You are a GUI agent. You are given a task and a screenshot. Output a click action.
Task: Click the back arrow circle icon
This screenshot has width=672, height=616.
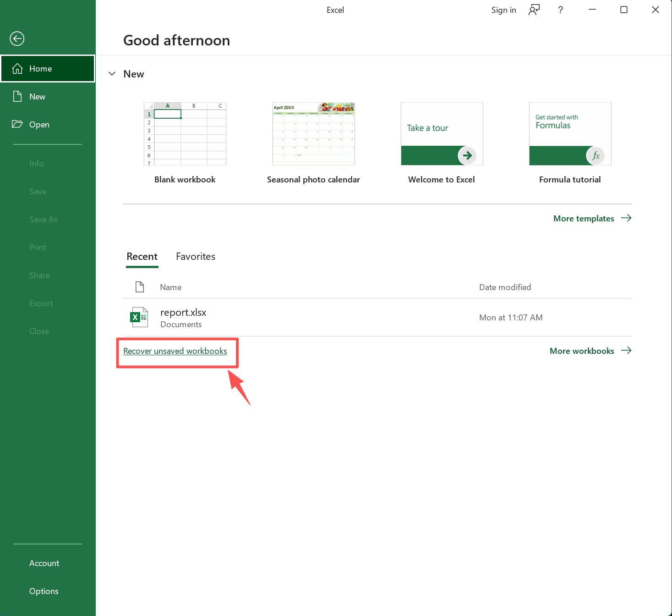pyautogui.click(x=17, y=38)
